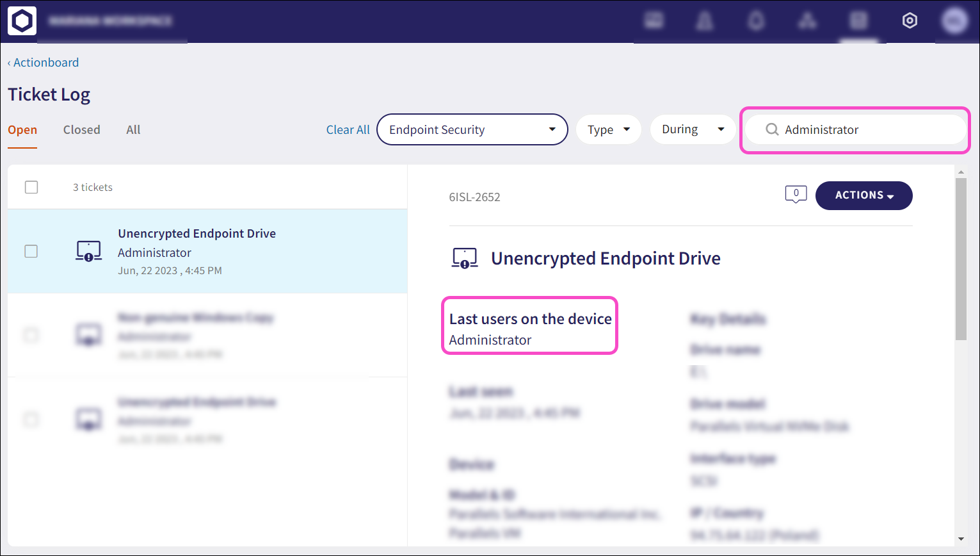Click the search field containing Administrator

[864, 129]
